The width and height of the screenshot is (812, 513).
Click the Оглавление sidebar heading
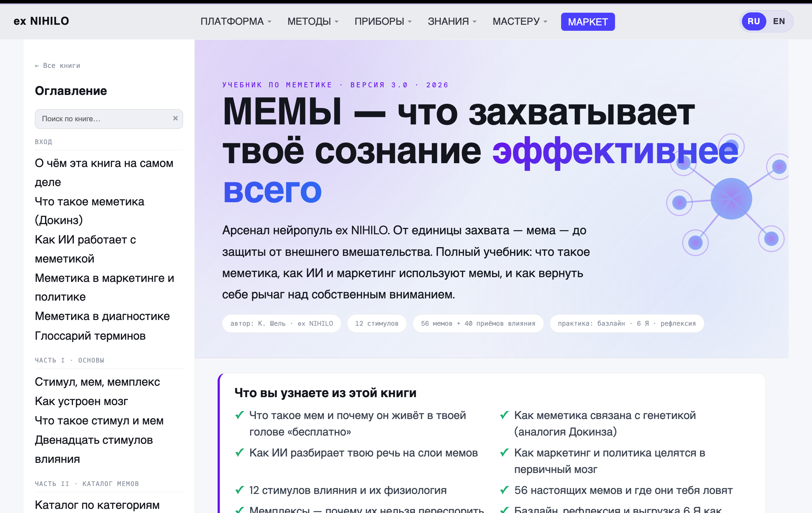71,91
